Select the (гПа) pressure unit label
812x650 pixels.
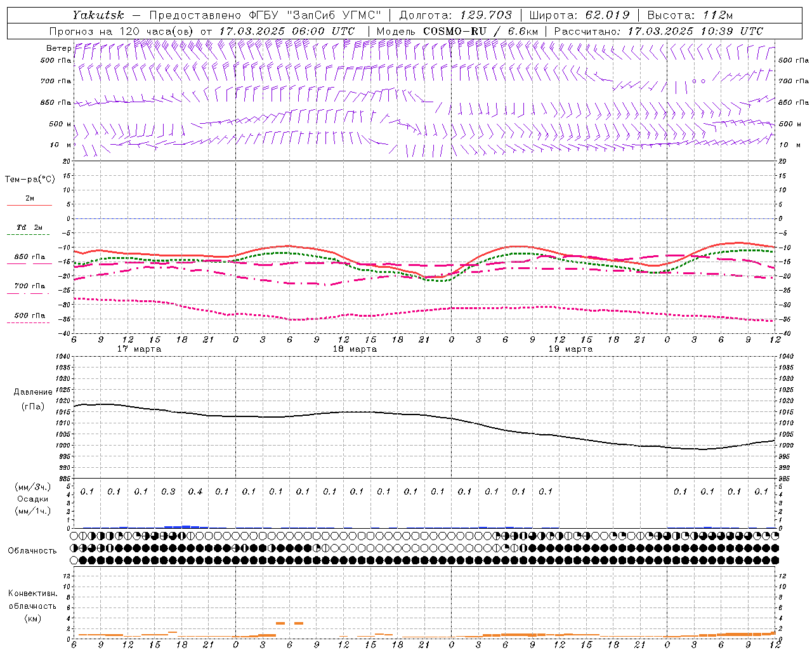pos(33,406)
